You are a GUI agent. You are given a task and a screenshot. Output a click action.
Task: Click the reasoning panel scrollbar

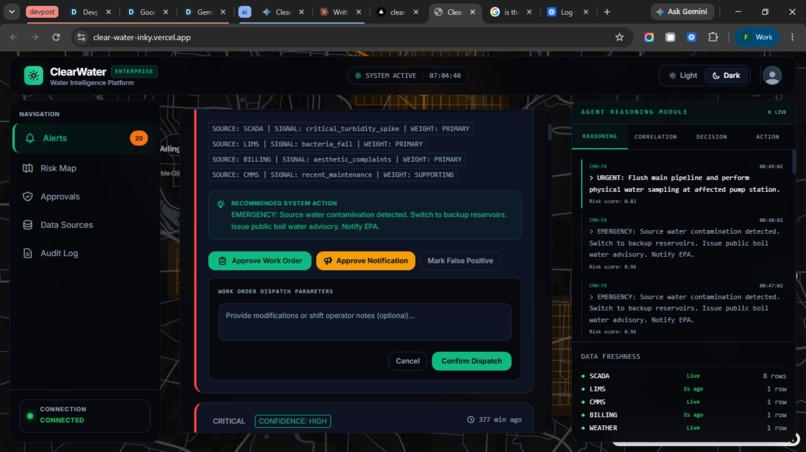(x=794, y=162)
